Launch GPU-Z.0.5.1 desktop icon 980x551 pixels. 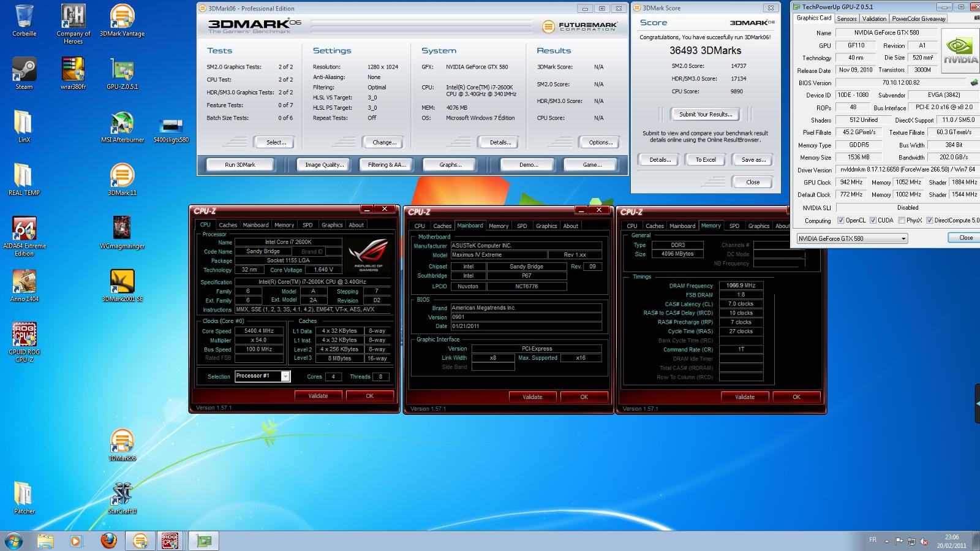tap(122, 74)
